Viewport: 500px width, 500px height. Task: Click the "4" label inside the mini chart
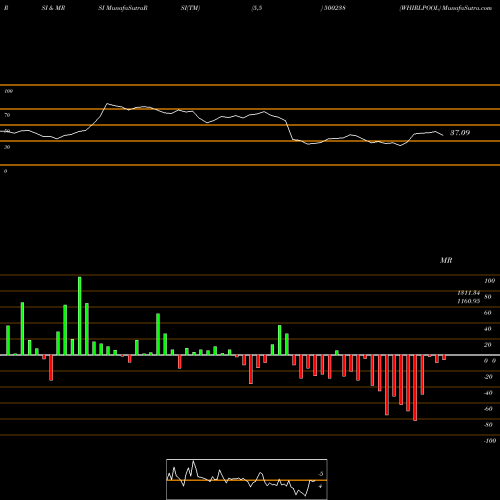click(320, 486)
